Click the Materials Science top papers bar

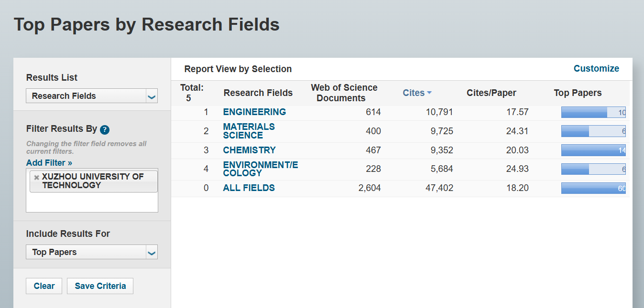[593, 131]
